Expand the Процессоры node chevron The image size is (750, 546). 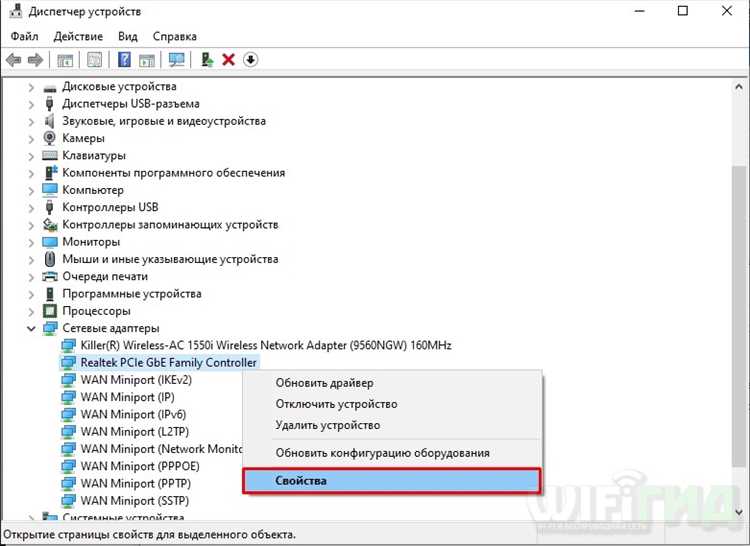coord(31,311)
